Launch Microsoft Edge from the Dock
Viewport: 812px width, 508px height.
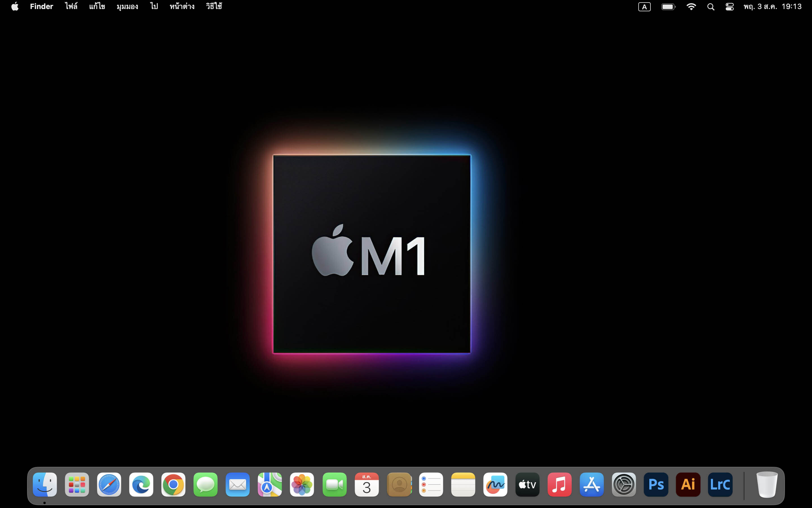pyautogui.click(x=141, y=485)
